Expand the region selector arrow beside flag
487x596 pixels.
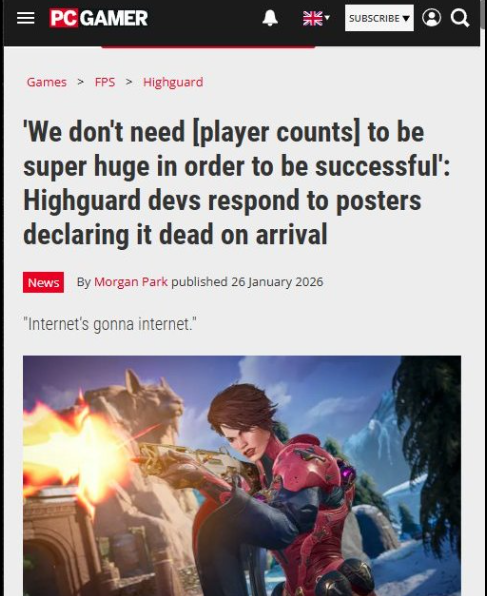point(327,17)
